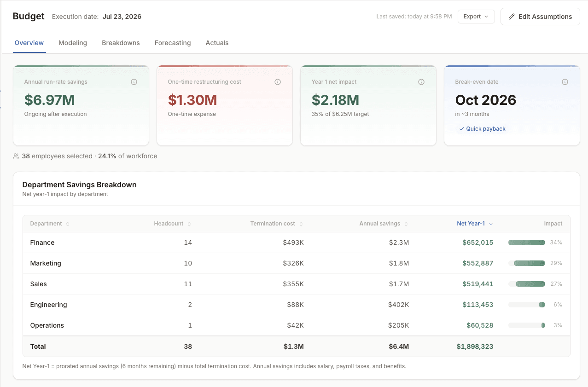Viewport: 588px width, 387px height.
Task: Click the Total row label
Action: tap(38, 347)
